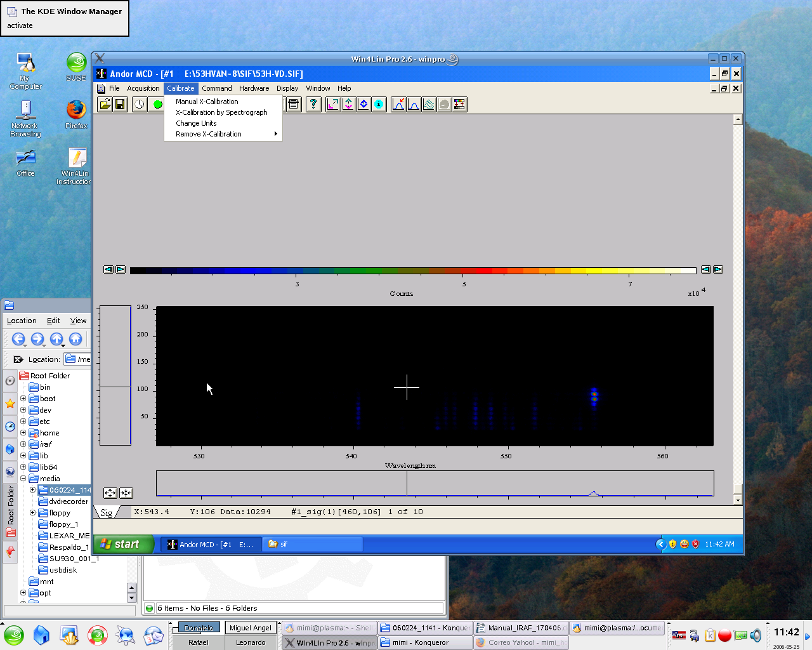
Task: Expand the floppy folder node
Action: point(33,513)
